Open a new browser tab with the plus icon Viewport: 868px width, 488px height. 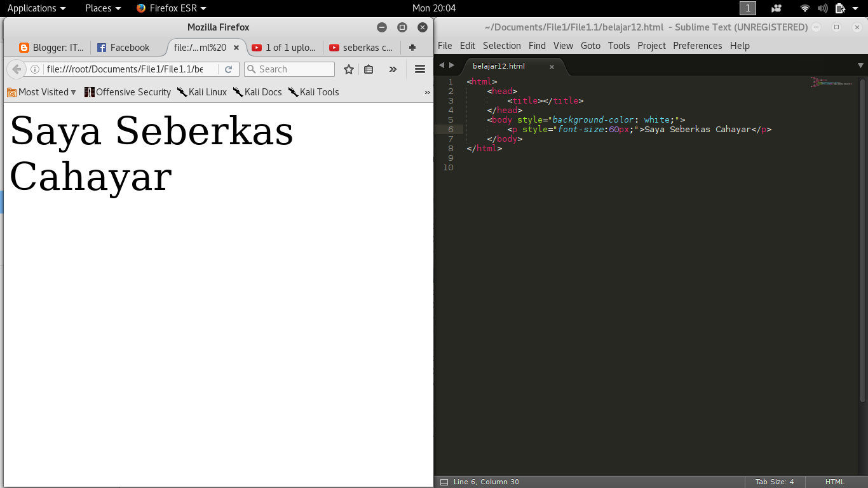coord(412,47)
